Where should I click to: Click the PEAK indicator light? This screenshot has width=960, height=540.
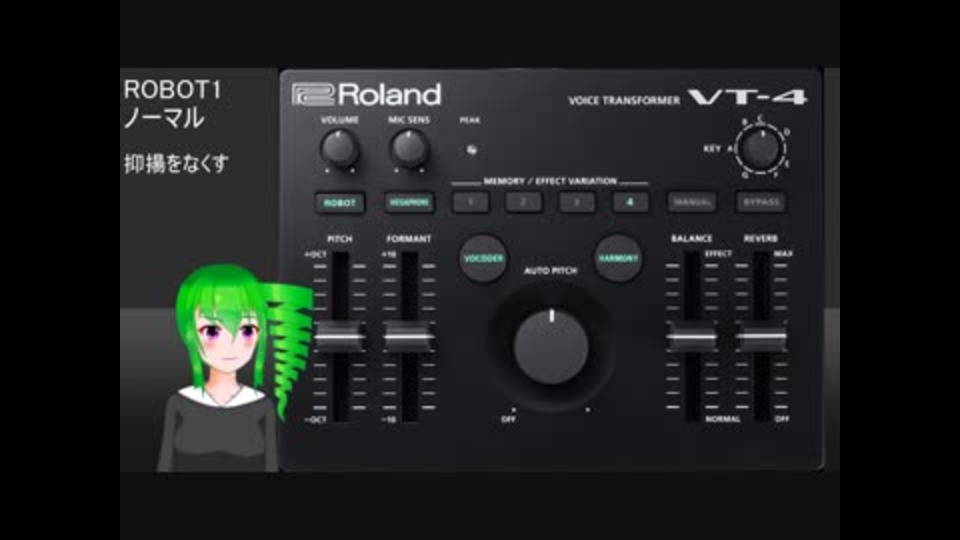pos(471,149)
